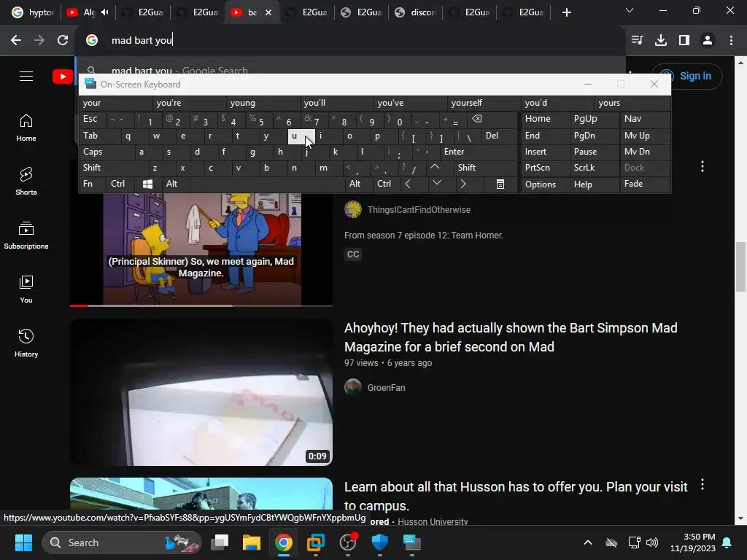The image size is (747, 560).
Task: Click the Windows key on On-Screen Keyboard
Action: [147, 184]
